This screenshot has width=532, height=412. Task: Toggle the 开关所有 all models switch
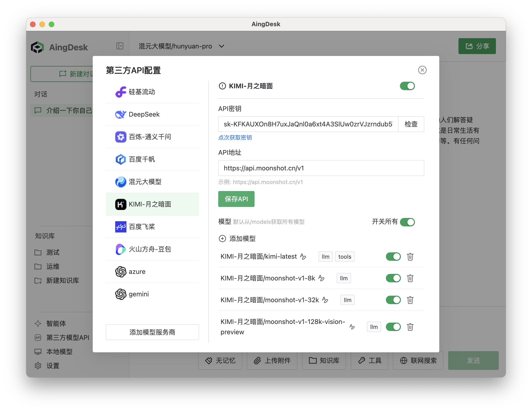(407, 222)
